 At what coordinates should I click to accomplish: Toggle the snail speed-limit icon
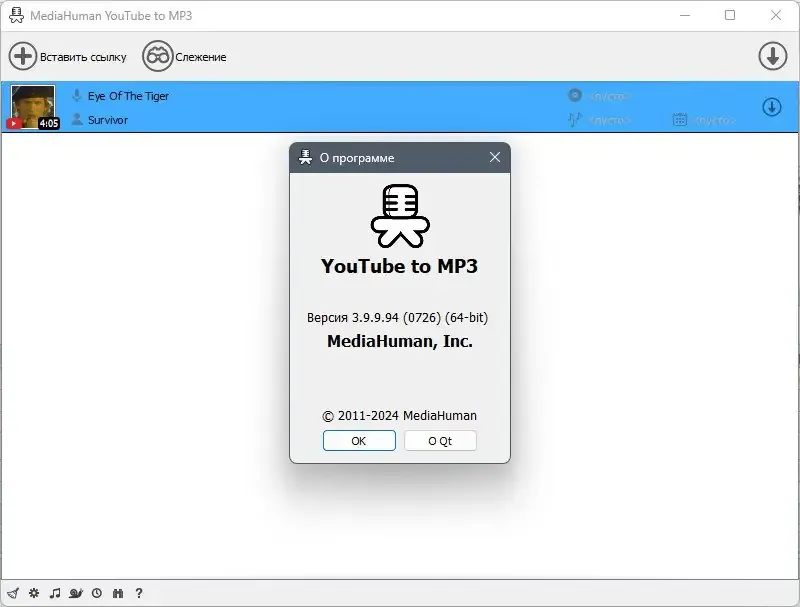76,593
